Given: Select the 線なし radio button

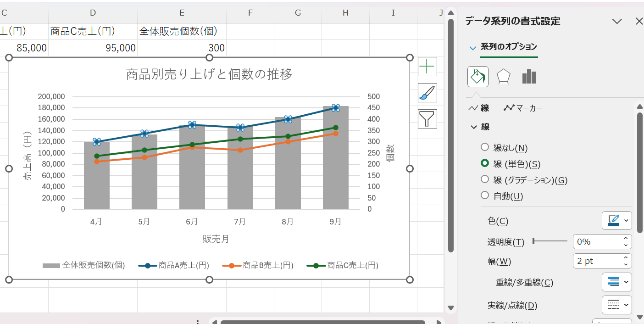Looking at the screenshot, I should [x=485, y=147].
